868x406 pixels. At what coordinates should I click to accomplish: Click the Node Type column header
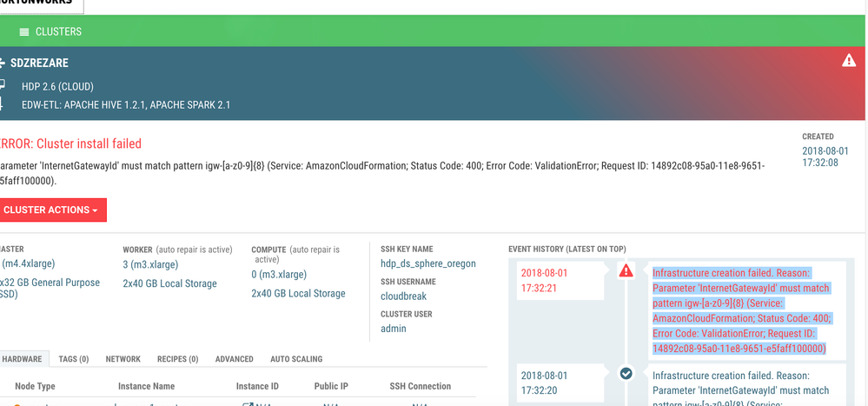pyautogui.click(x=35, y=386)
